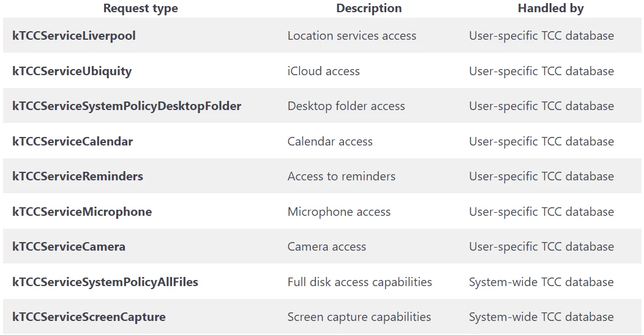Select the kTCCServiceMicrophone entry
The image size is (644, 335).
tap(82, 212)
